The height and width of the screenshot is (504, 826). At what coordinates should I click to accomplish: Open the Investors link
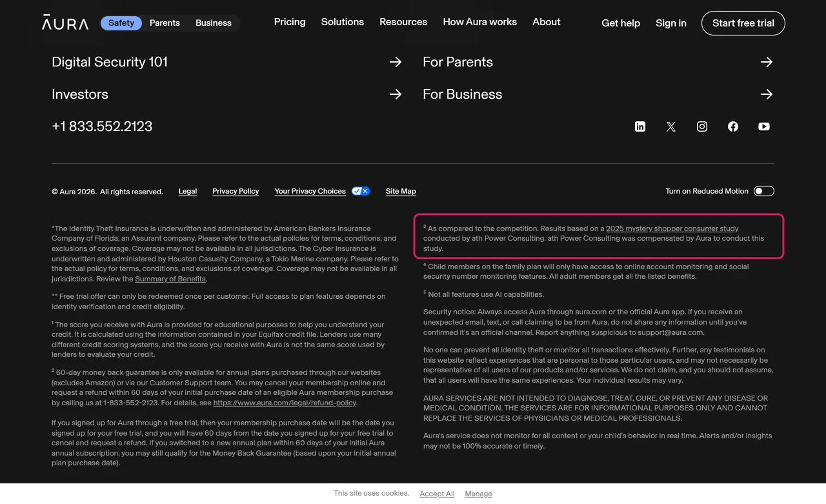click(80, 94)
